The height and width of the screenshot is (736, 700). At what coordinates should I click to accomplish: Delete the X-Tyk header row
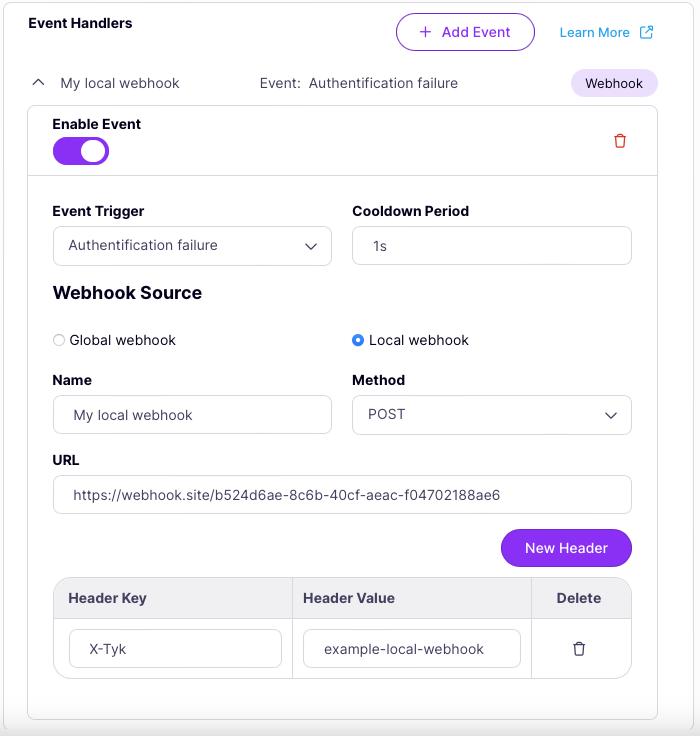click(x=579, y=649)
